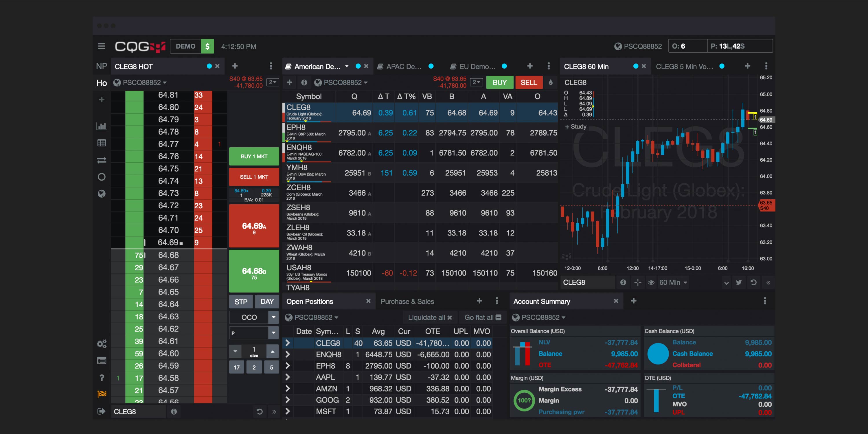Toggle STP order type button
This screenshot has height=434, width=868.
[241, 301]
